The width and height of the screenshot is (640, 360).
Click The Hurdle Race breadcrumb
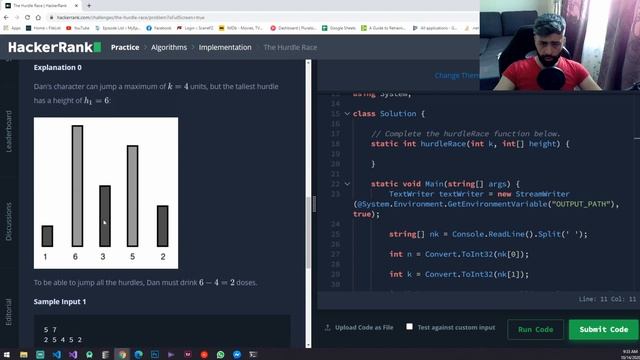point(290,47)
